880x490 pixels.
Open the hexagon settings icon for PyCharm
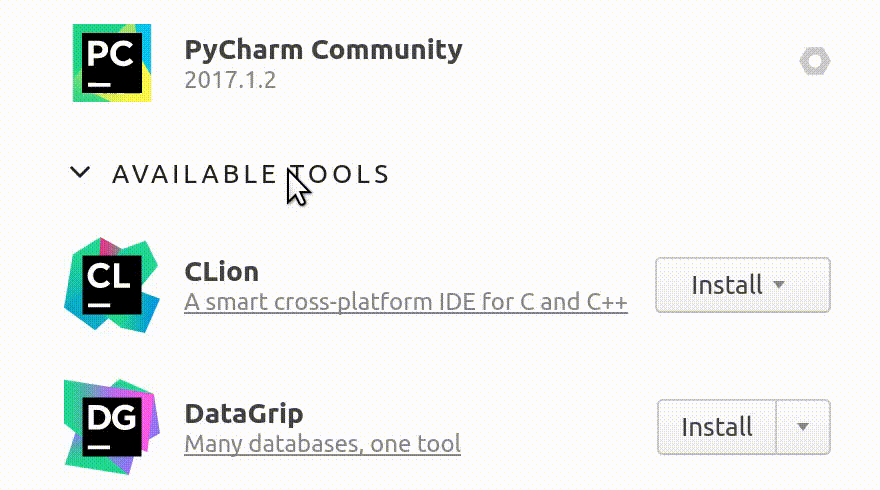tap(815, 61)
